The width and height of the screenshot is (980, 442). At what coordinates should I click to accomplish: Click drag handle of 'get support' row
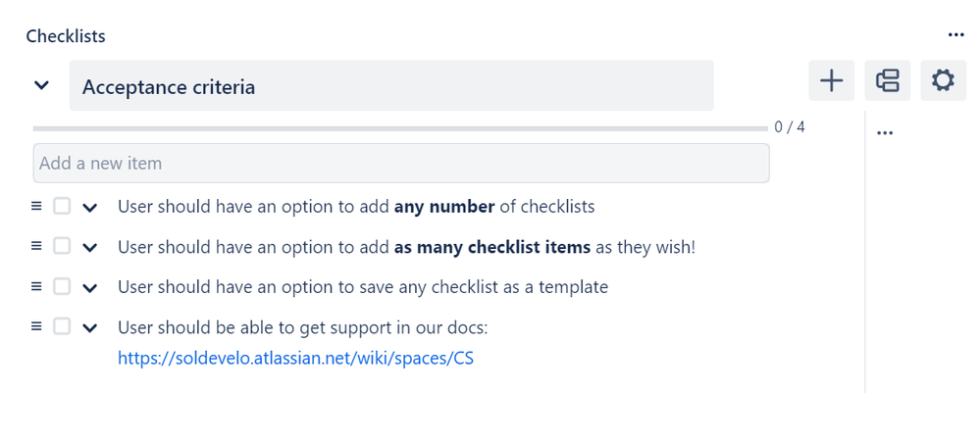pyautogui.click(x=36, y=326)
